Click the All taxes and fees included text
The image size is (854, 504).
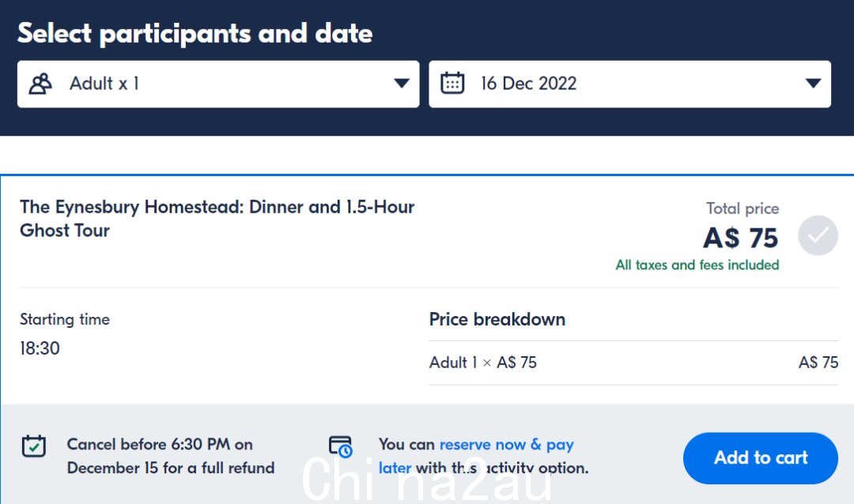coord(697,265)
